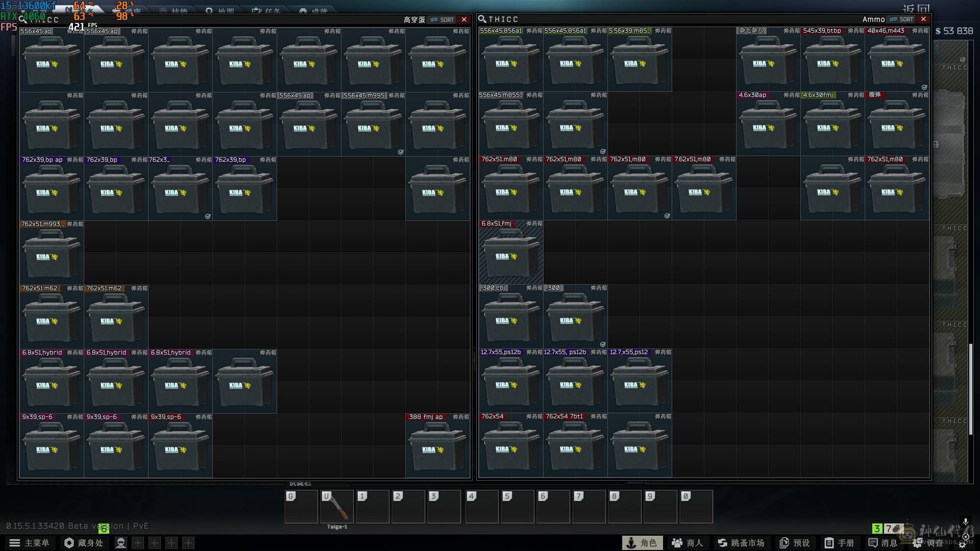Click the stash scrollbar on the right

[971, 389]
